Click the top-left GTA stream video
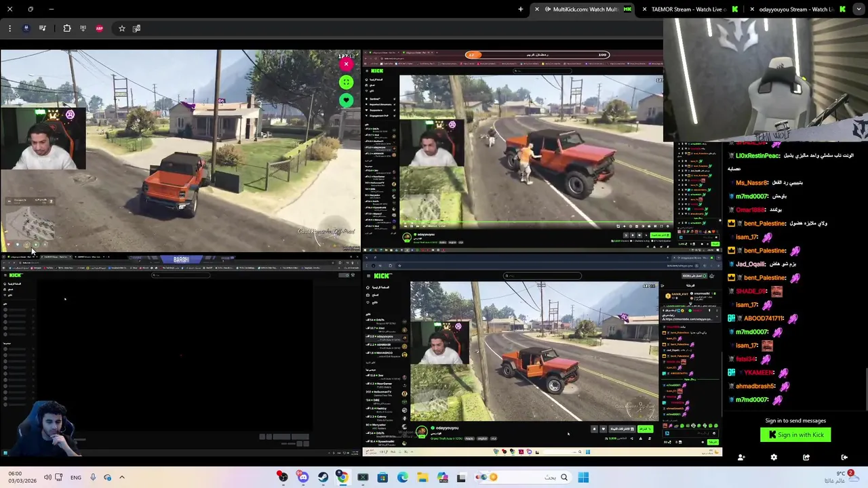The width and height of the screenshot is (868, 488). [x=180, y=150]
